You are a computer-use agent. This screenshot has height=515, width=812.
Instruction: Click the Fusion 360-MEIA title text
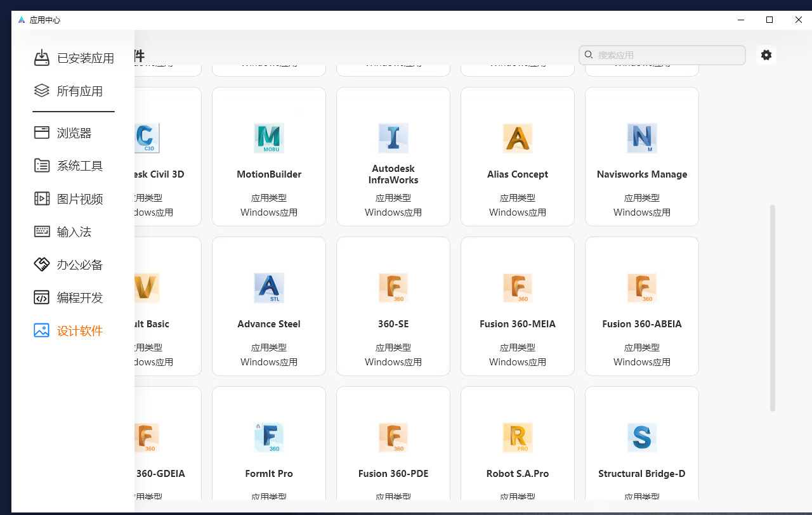coord(518,324)
